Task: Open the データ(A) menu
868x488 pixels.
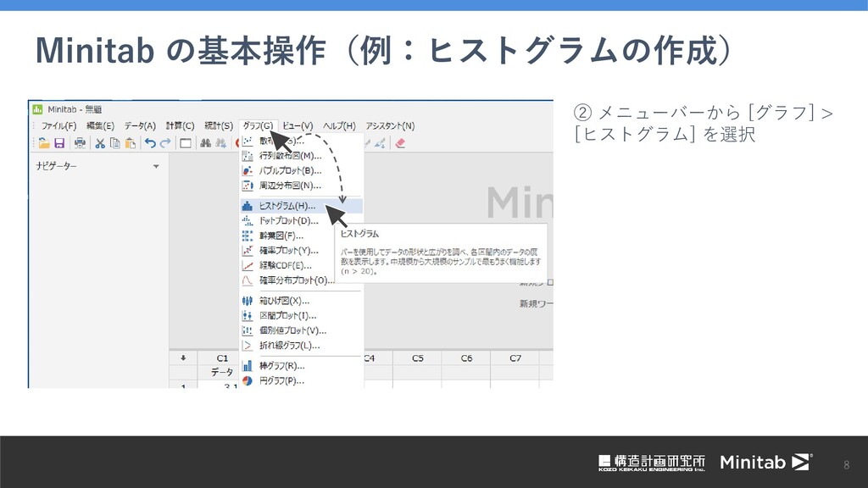Action: click(140, 126)
